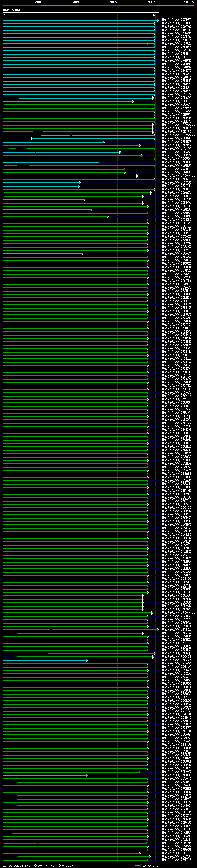197x868 pixels.
Task: Click the UniRef100_Q5D7H0 label
Action: point(176,199)
